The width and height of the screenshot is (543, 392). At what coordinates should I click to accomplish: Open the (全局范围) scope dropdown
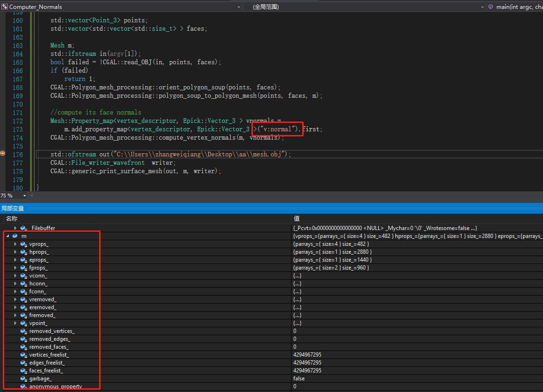pyautogui.click(x=482, y=7)
